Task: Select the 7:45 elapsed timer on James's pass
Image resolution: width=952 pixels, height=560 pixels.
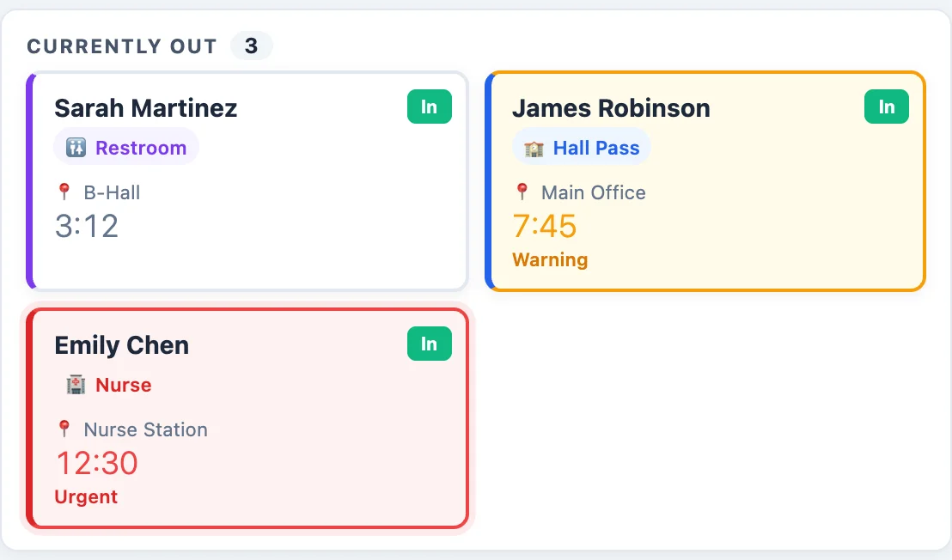Action: click(544, 227)
